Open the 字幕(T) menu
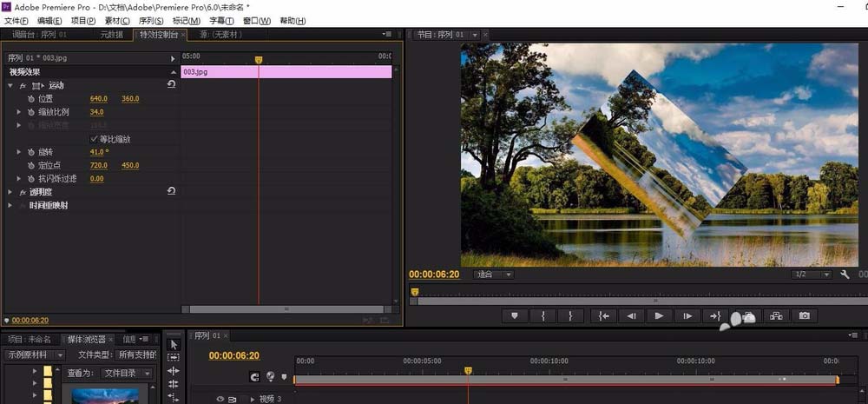This screenshot has height=404, width=868. [x=222, y=21]
